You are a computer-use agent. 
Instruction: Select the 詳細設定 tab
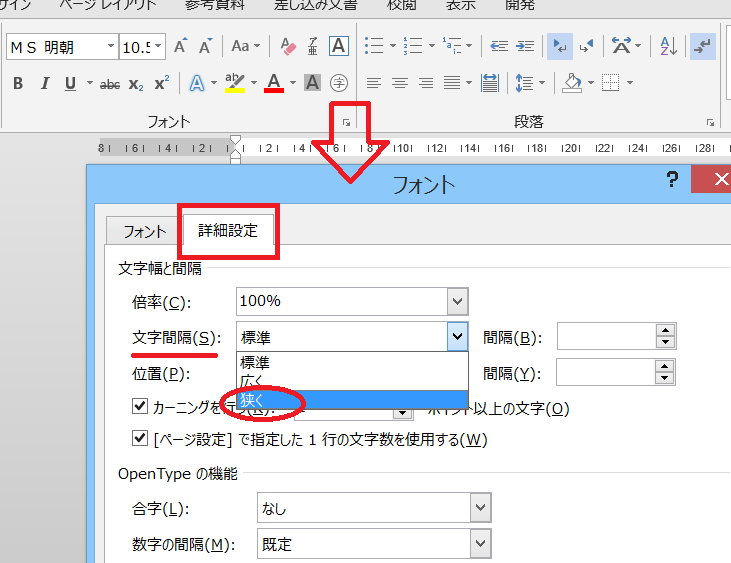228,231
